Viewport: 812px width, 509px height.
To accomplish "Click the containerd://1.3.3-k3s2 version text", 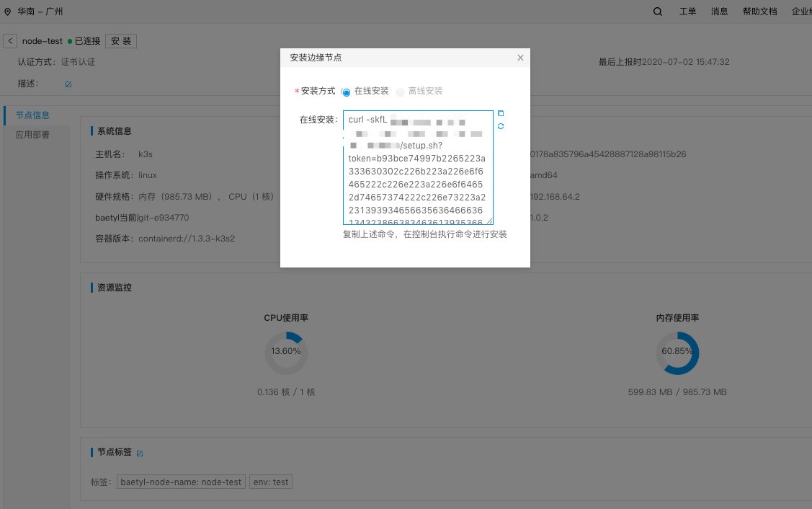I will (x=187, y=239).
